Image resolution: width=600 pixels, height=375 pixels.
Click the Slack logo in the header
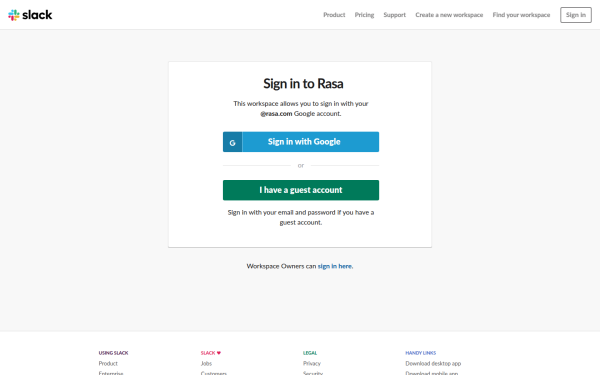[x=30, y=15]
